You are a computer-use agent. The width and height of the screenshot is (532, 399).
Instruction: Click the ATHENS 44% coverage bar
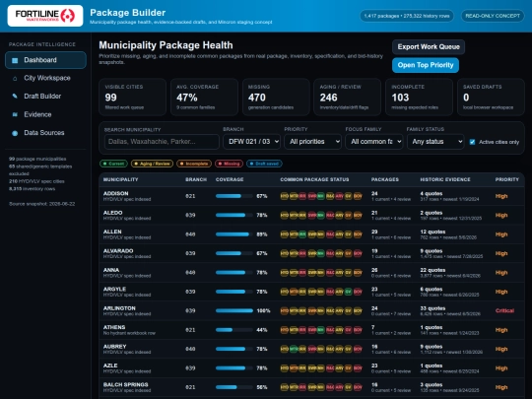(234, 330)
